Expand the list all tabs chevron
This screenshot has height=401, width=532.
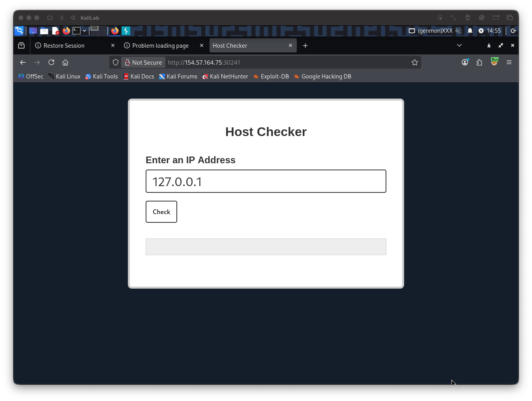point(459,45)
